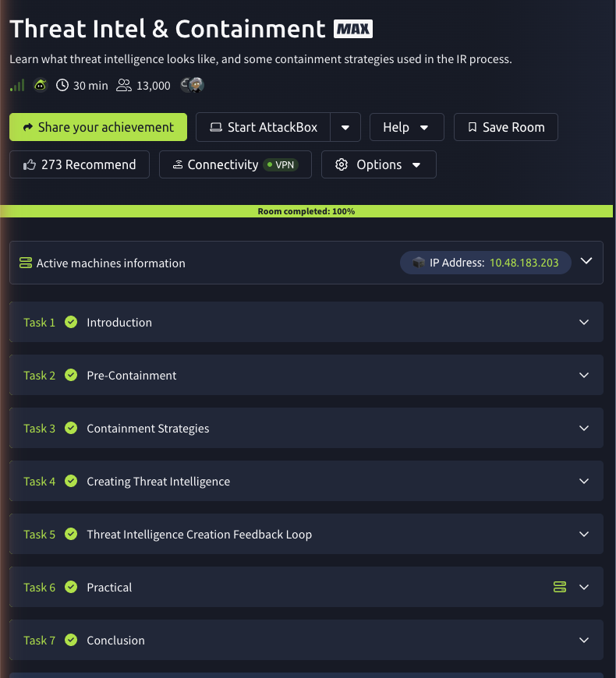
Task: Click the gear icon in Options
Action: (x=342, y=164)
